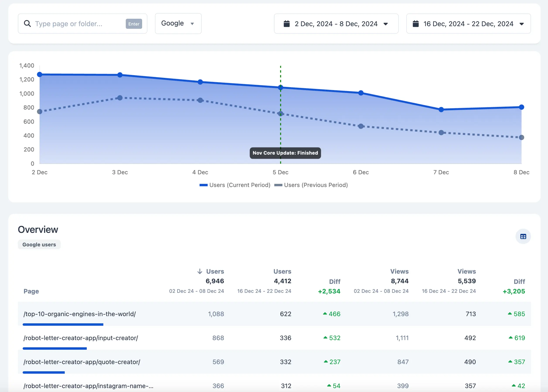Click the search magnifier icon
This screenshot has width=548, height=392.
[27, 24]
